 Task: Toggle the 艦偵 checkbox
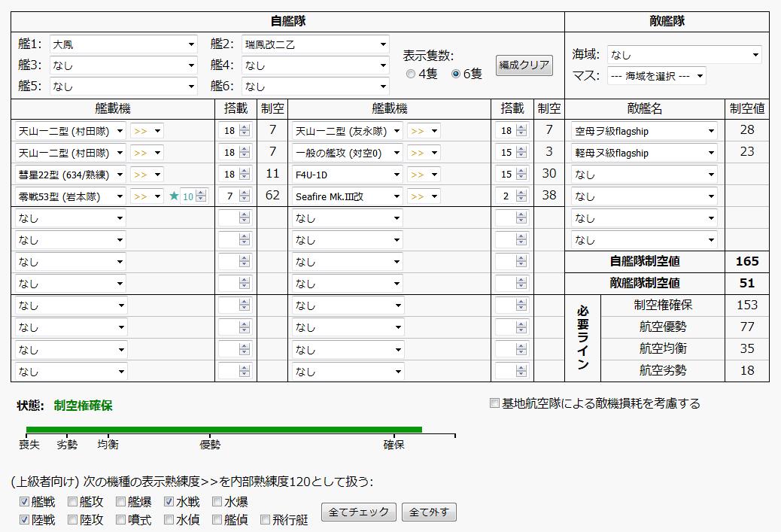pos(217,520)
